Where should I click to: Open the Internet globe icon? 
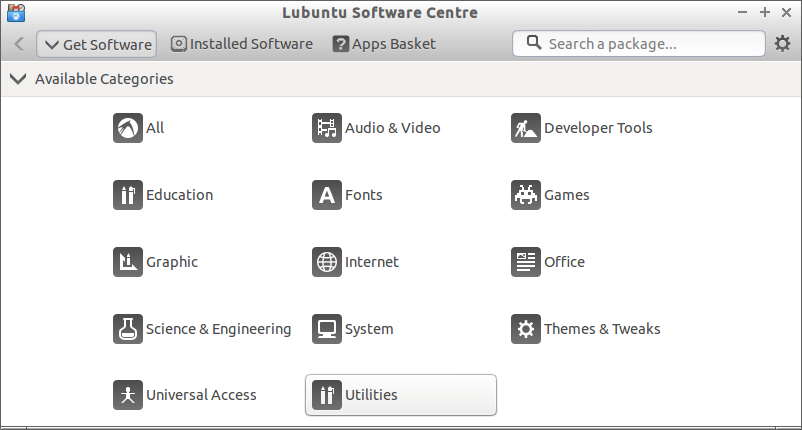327,262
